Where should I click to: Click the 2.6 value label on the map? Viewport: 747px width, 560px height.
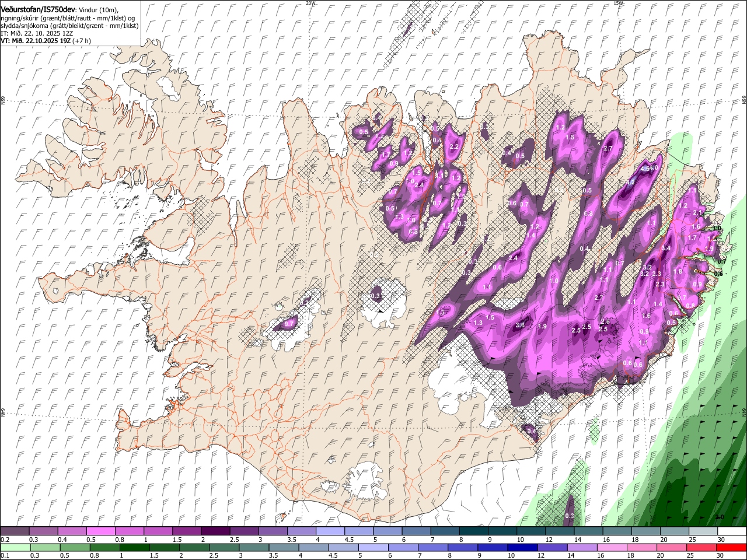605,321
